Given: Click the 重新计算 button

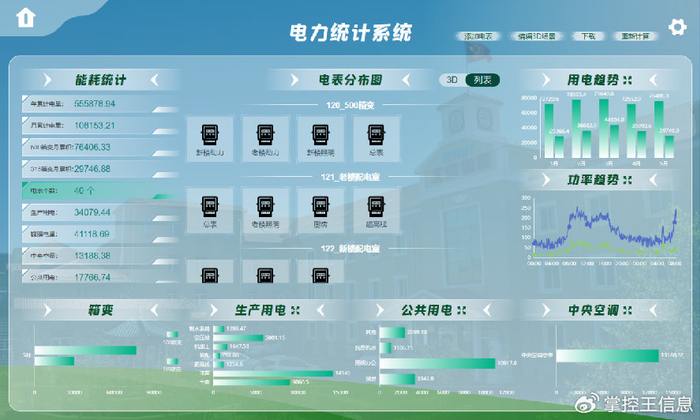Looking at the screenshot, I should tap(635, 36).
